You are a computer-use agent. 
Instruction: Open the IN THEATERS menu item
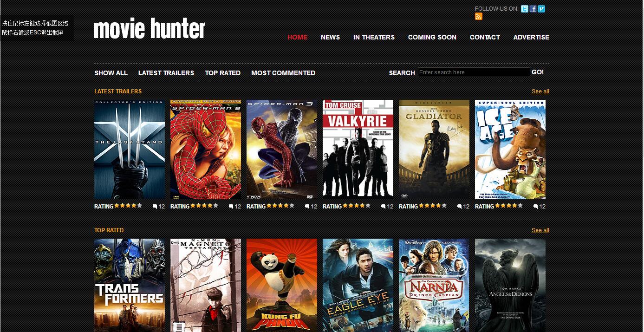tap(374, 37)
